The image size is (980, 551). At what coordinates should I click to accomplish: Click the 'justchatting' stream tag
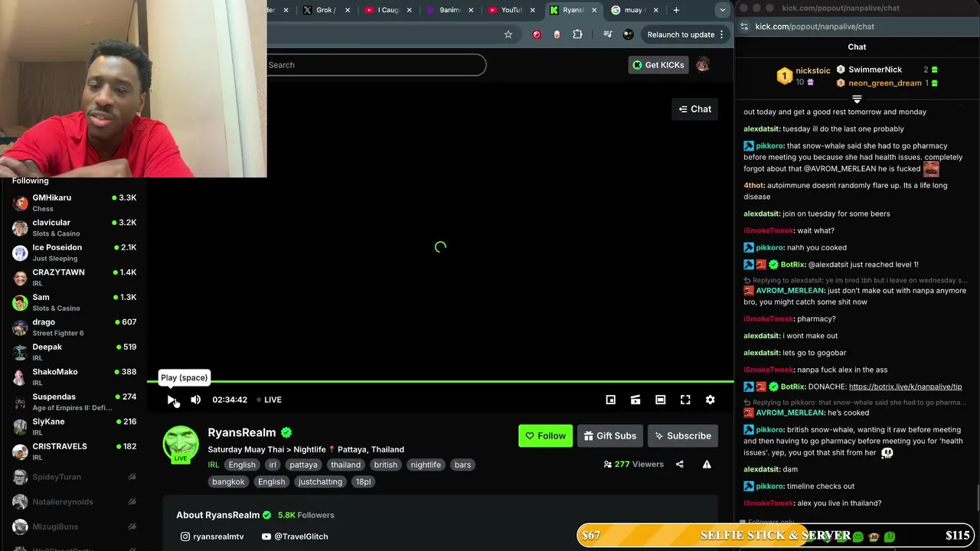[x=320, y=481]
